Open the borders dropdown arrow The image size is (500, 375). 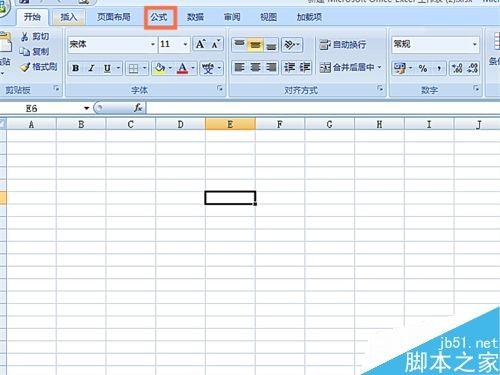coord(145,68)
